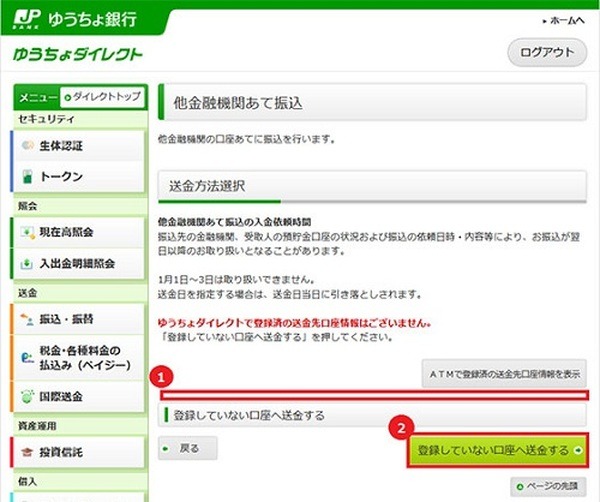The width and height of the screenshot is (600, 502).
Task: Click the 振込・振替 transfer icon
Action: (27, 319)
